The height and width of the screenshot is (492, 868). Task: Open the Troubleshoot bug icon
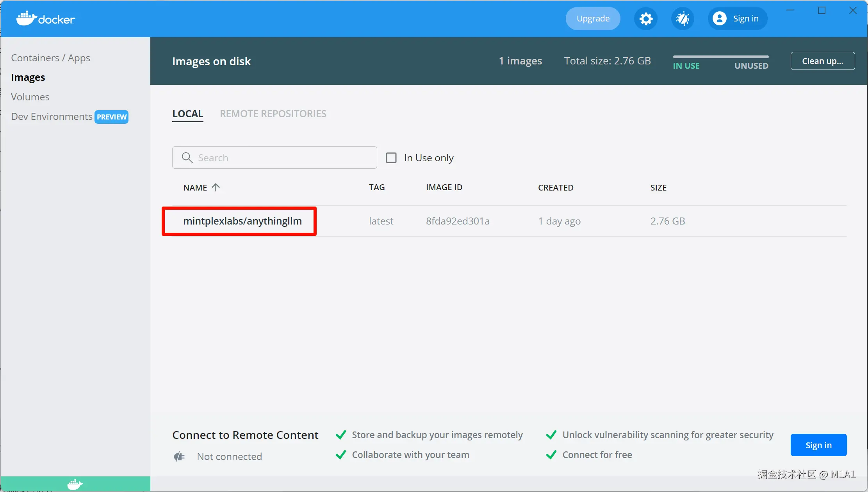[x=683, y=19]
